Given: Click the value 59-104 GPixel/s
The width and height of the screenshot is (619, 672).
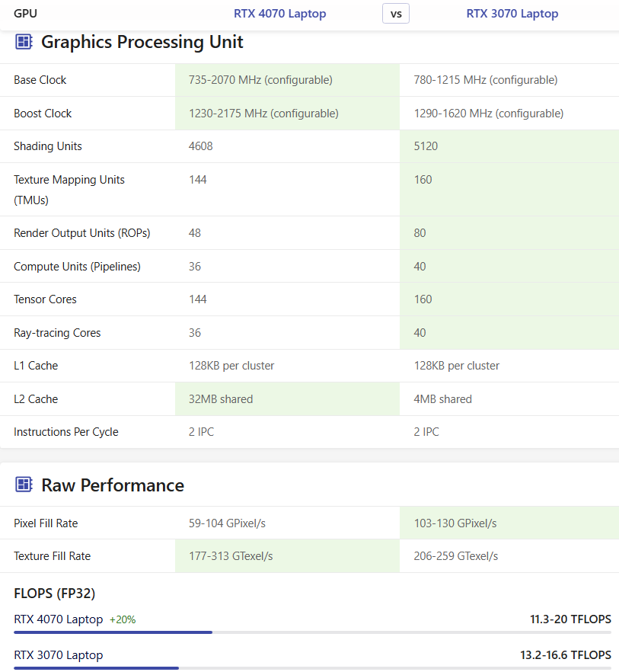Looking at the screenshot, I should coord(227,523).
